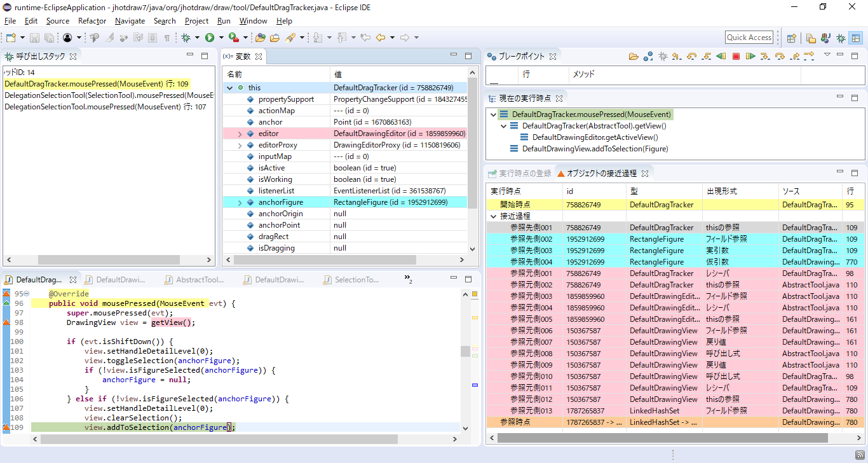Click the Step Return icon in breakpoint view

tap(794, 56)
